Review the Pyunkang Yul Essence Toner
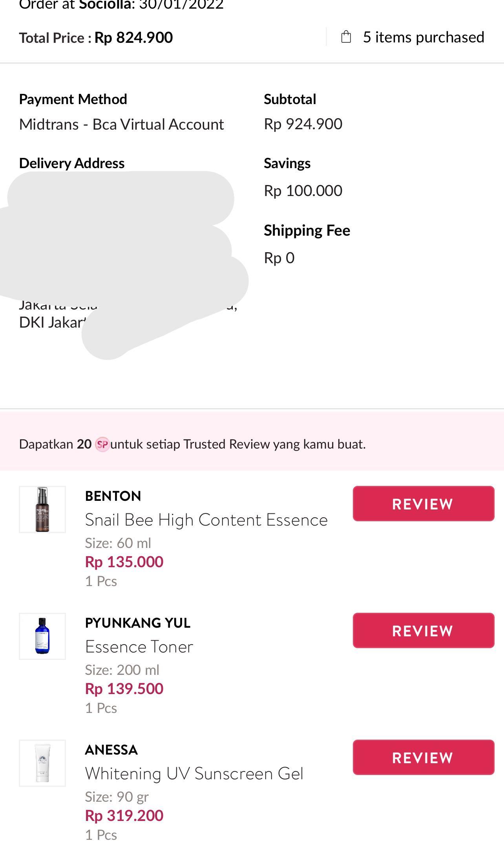The height and width of the screenshot is (841, 504). pyautogui.click(x=423, y=630)
